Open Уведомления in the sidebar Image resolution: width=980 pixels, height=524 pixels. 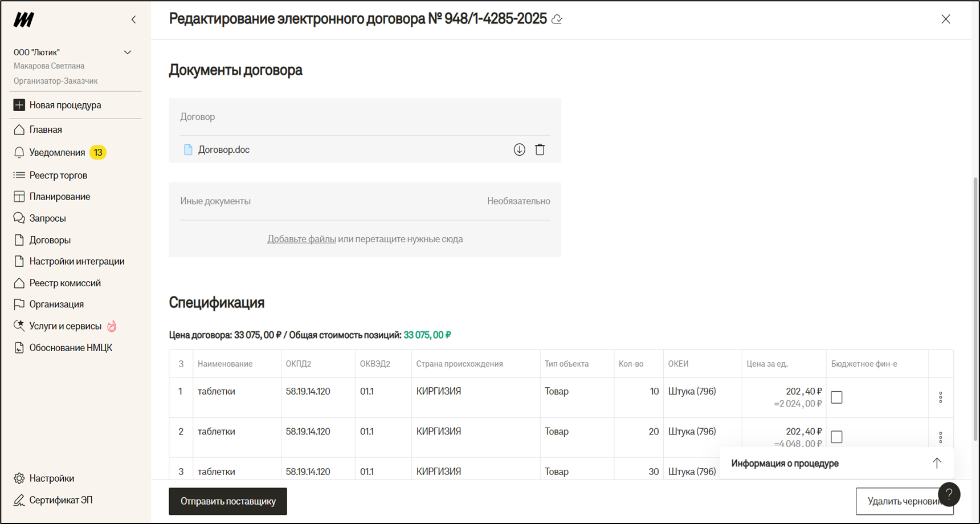(x=57, y=152)
